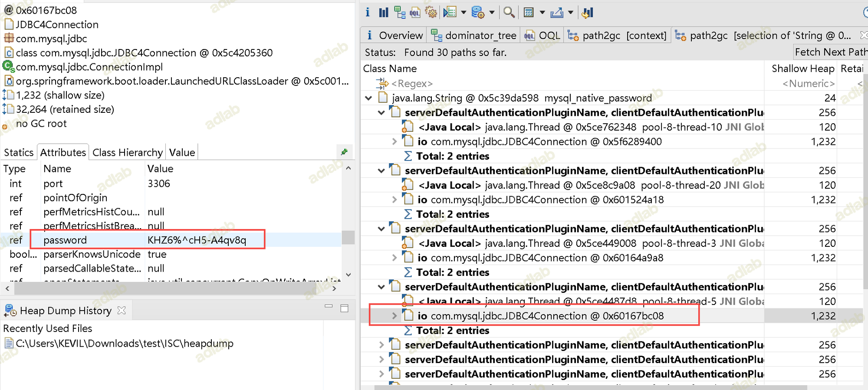Select the port attribute row
This screenshot has width=868, height=390.
point(171,184)
